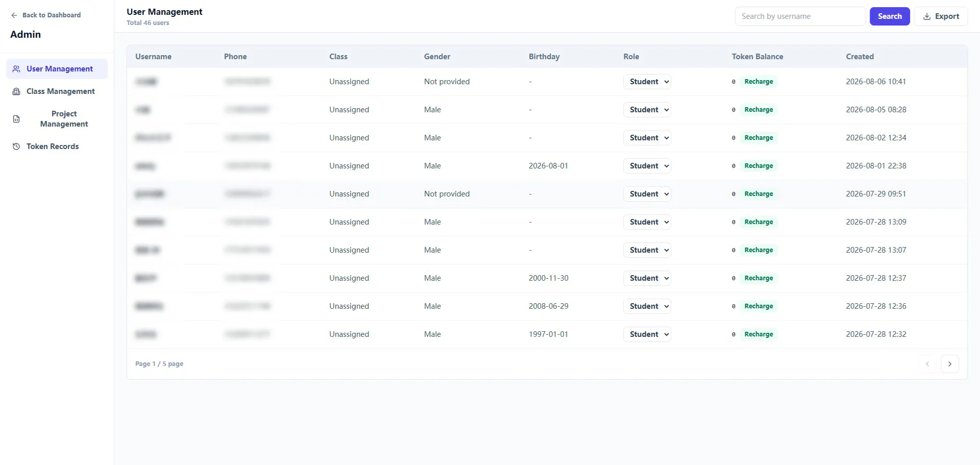Select the birthday cell 2000-11-30
This screenshot has width=980, height=465.
click(548, 278)
